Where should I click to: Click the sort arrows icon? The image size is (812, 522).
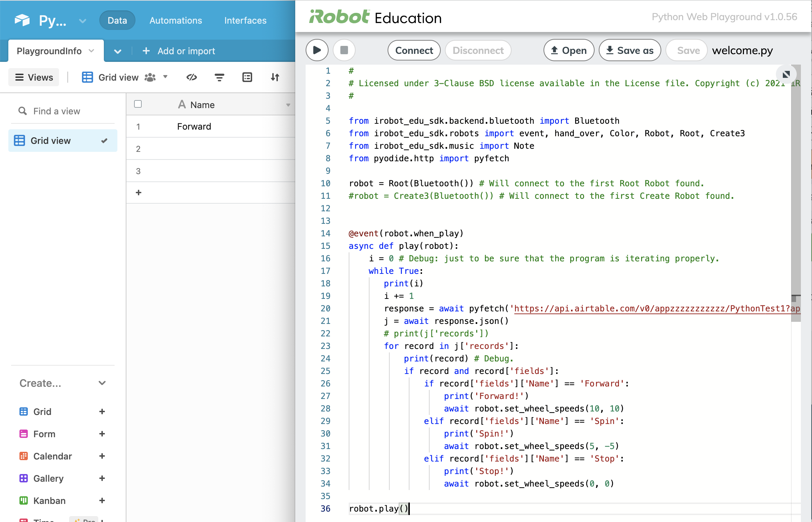[275, 77]
